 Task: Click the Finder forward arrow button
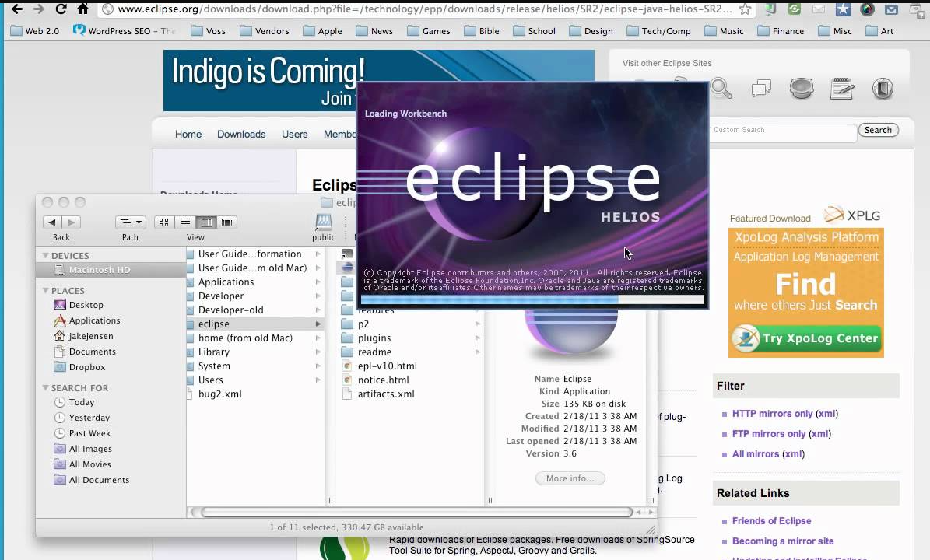(x=71, y=222)
